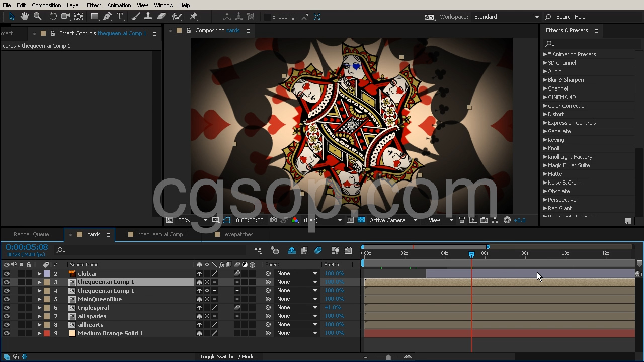Open the Composition Mini-Flowchart in timeline
Viewport: 644px width, 362px height.
[x=258, y=250]
